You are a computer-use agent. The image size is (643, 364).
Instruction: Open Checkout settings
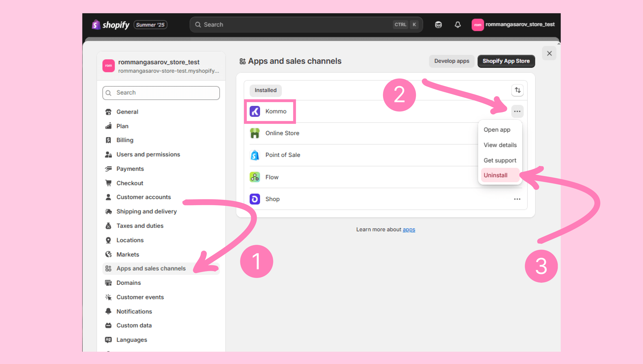(x=161, y=183)
